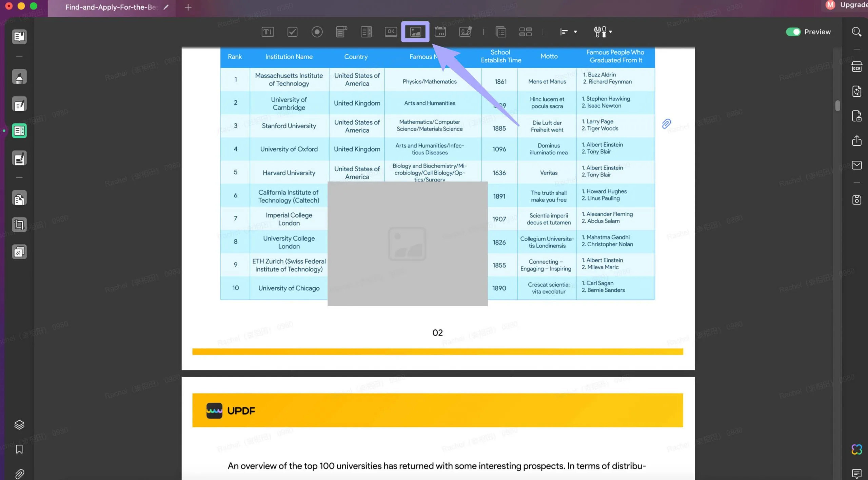The width and height of the screenshot is (868, 480).
Task: Select the List Box form tool
Action: click(366, 32)
